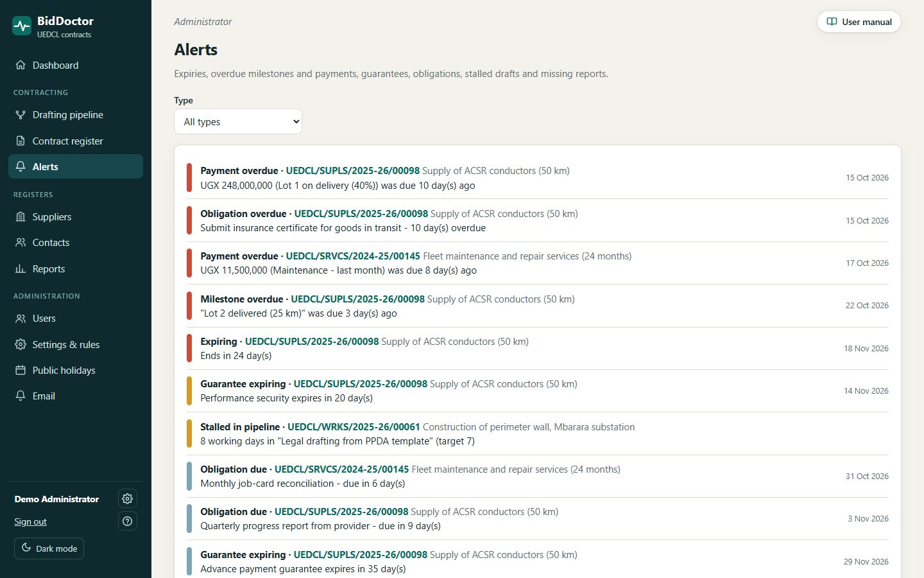
Task: Click the Settings & rules gear icon
Action: point(21,344)
